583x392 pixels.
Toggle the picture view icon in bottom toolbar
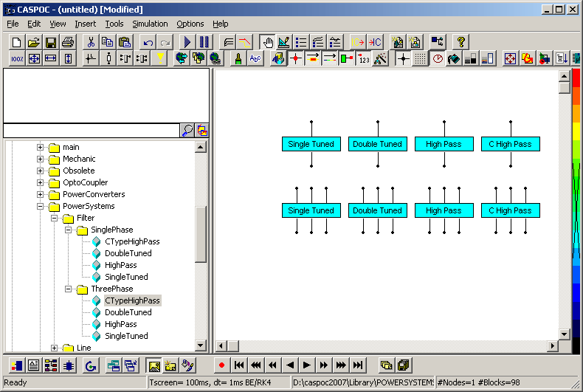154,365
